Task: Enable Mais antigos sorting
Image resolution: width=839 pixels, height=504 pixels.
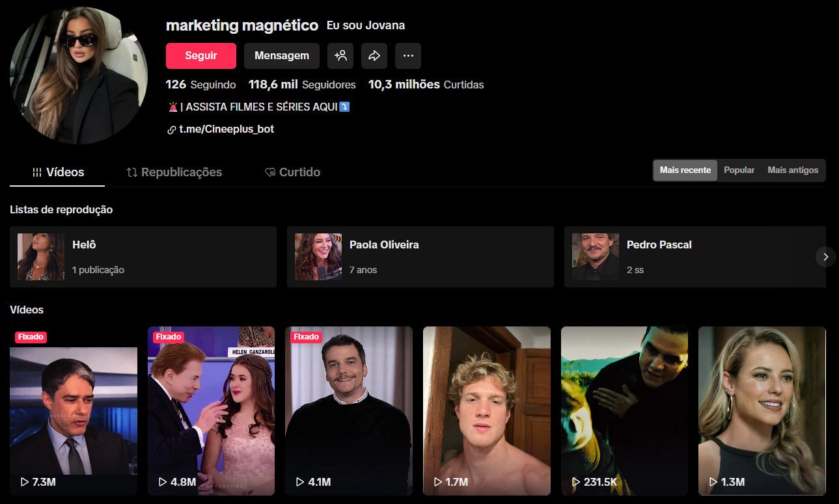Action: [792, 170]
